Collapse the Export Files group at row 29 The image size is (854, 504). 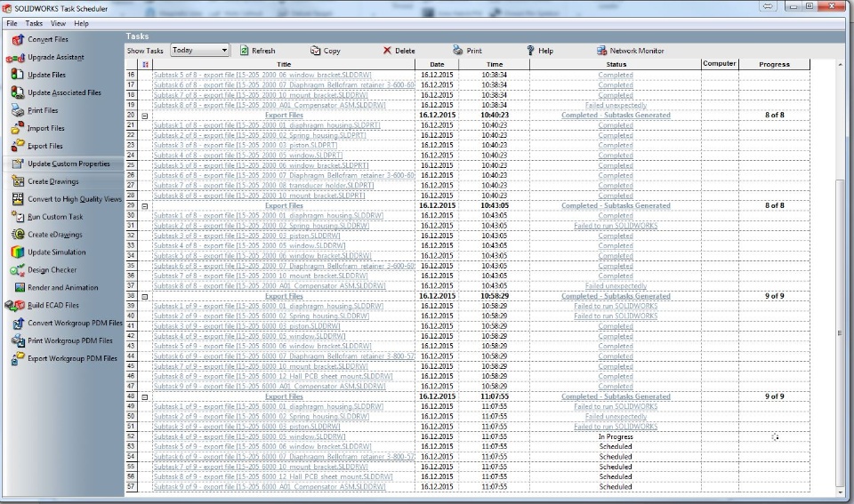(x=145, y=206)
